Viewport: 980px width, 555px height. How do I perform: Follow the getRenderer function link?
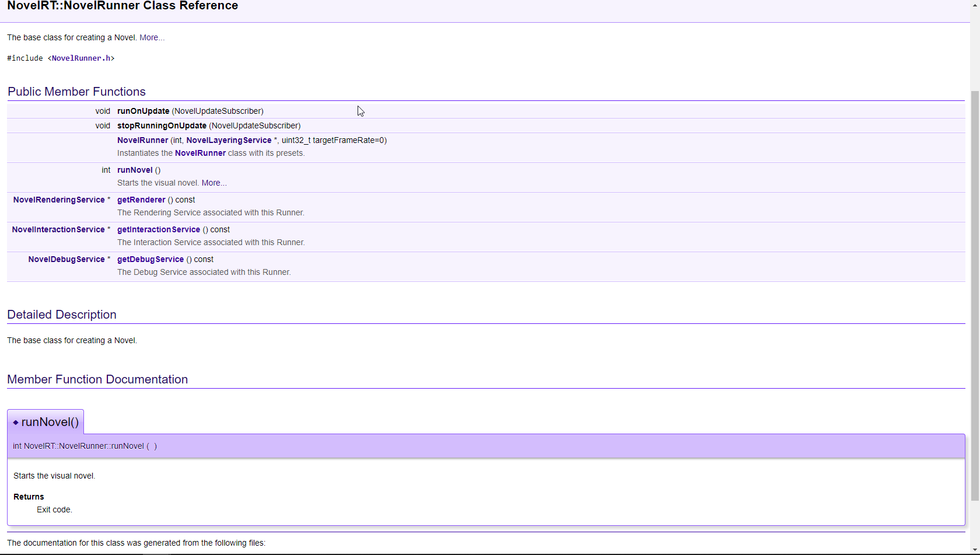(141, 200)
